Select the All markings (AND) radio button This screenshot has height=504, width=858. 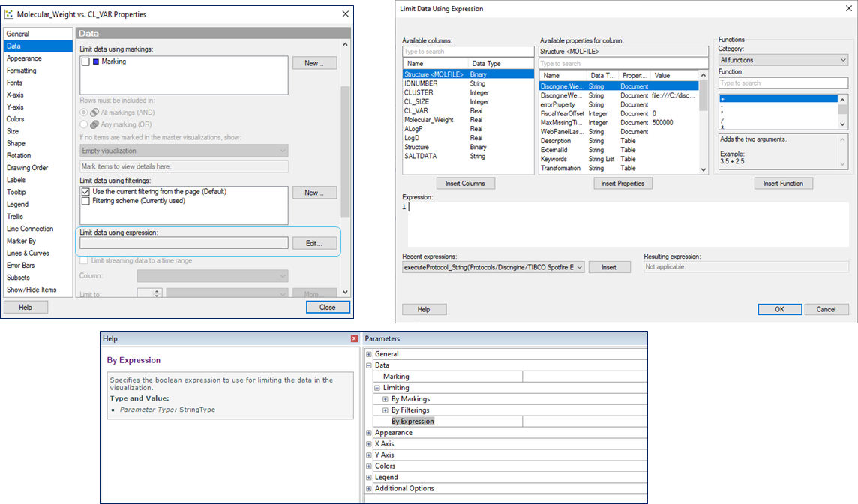point(84,112)
